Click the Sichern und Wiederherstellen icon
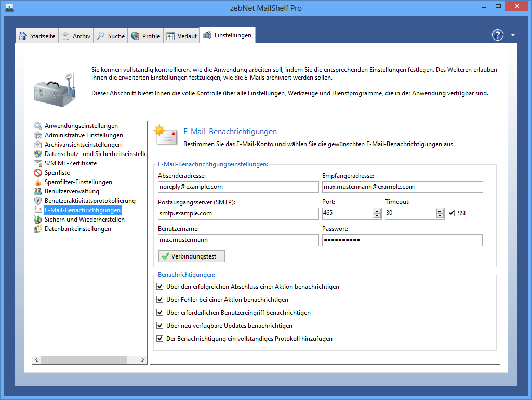The image size is (532, 400). pyautogui.click(x=38, y=220)
